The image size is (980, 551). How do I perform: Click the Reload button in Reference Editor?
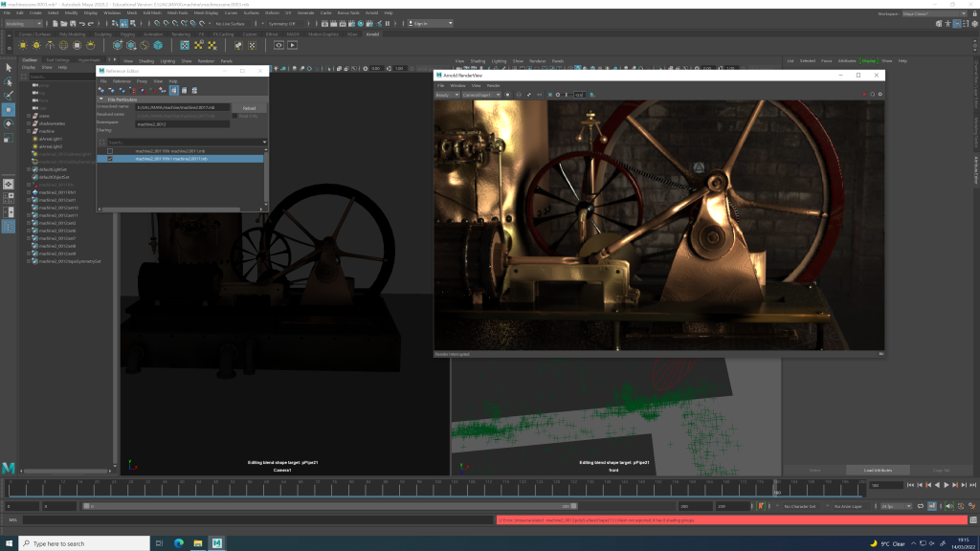click(x=249, y=108)
